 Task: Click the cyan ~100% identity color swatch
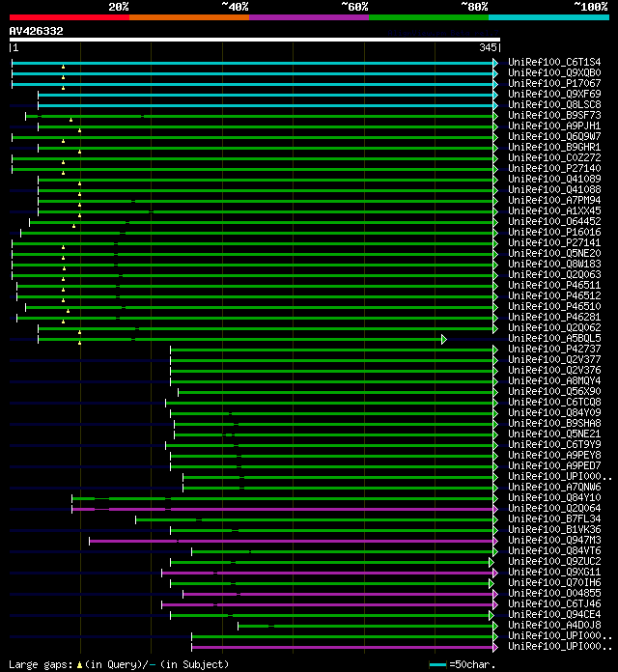click(549, 17)
